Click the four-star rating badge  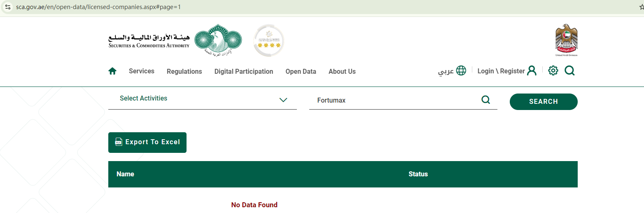[x=269, y=40]
